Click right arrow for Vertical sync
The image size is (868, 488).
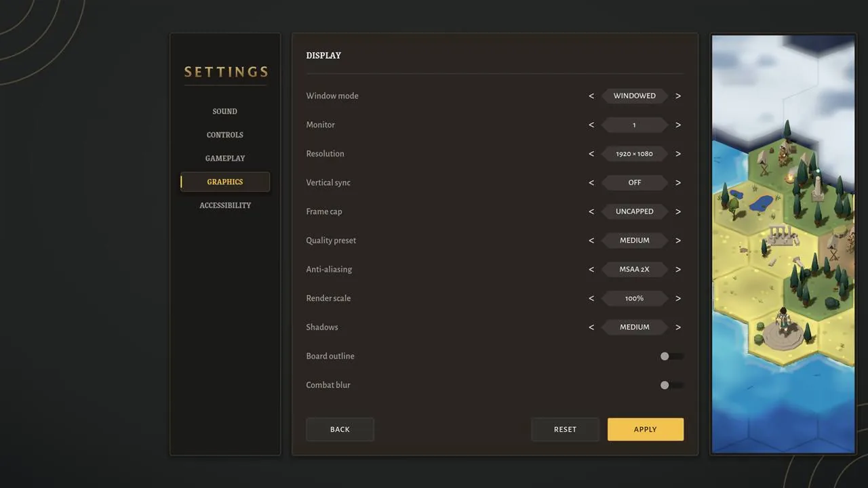click(678, 182)
